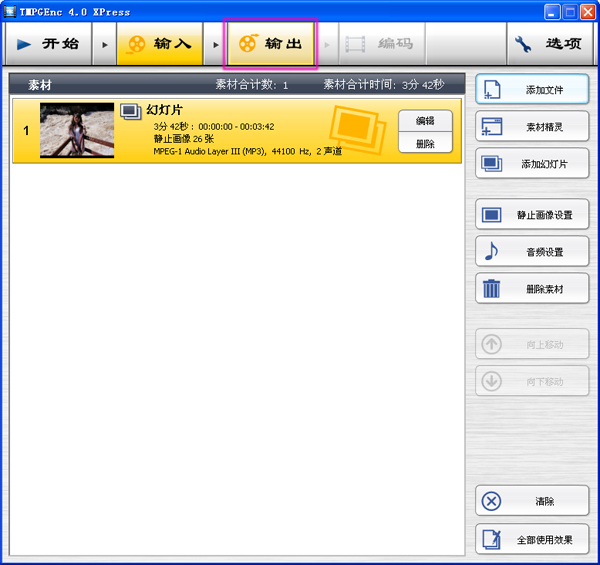The height and width of the screenshot is (565, 600).
Task: Click 添加文件 (Add file) button
Action: [x=532, y=90]
